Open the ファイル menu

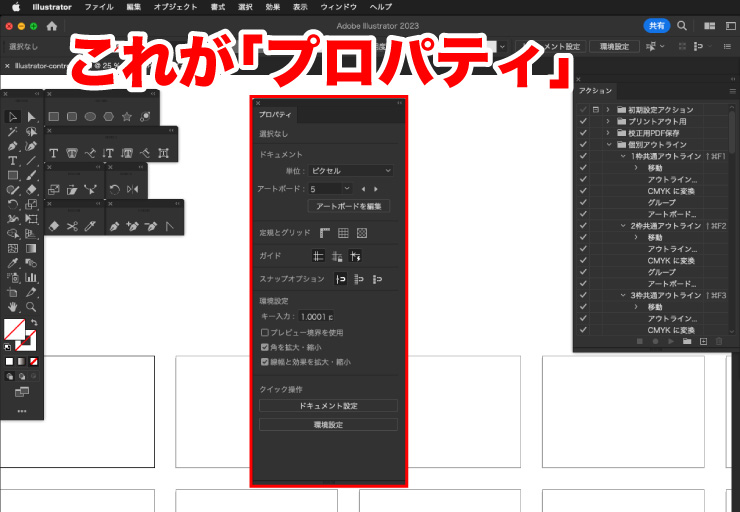[x=99, y=7]
